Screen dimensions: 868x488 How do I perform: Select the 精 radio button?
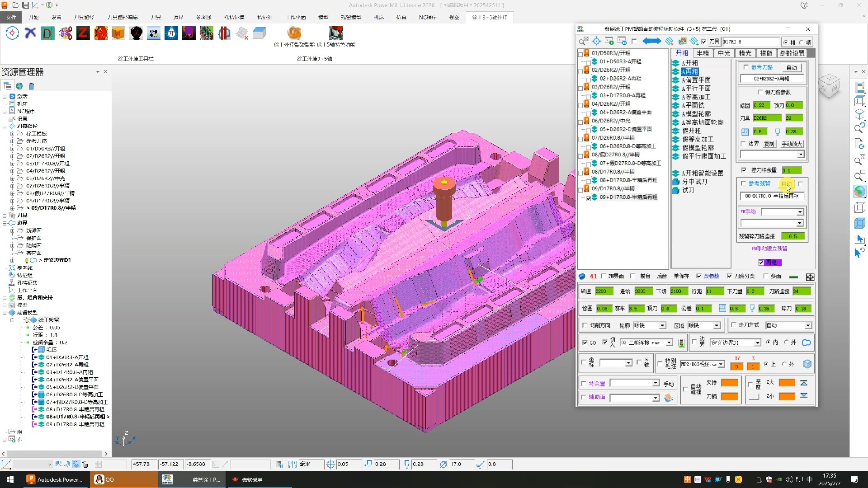[x=802, y=42]
